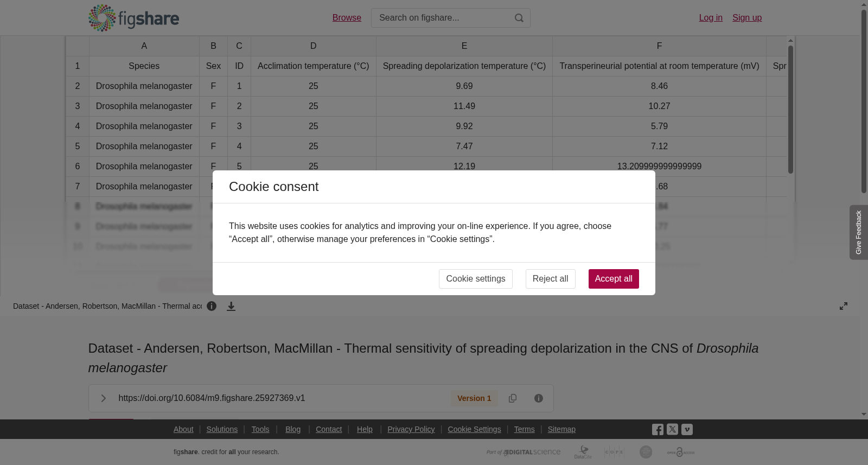
Task: Click Sign up link
Action: point(747,18)
